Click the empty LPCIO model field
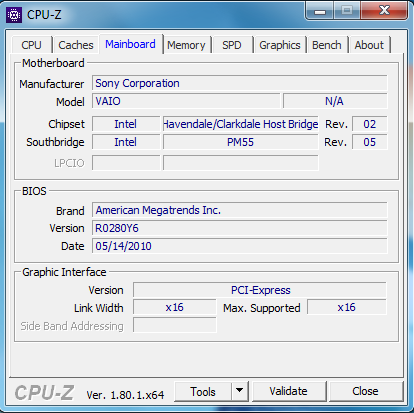414x413 pixels. pyautogui.click(x=241, y=163)
